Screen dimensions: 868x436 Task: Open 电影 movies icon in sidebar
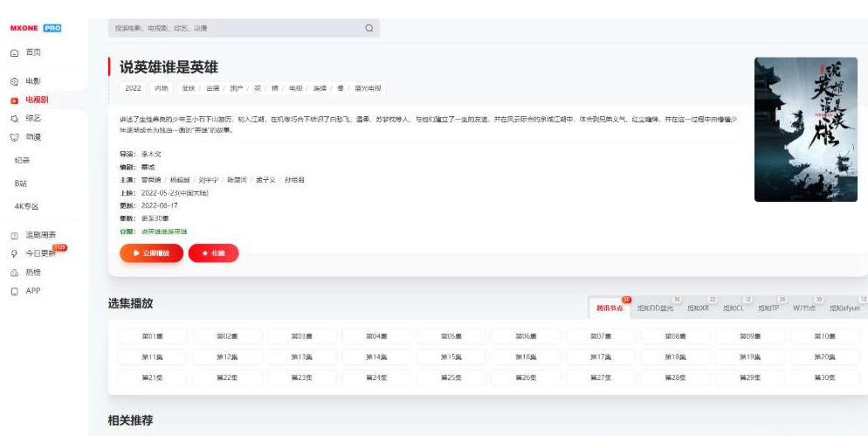(x=14, y=81)
